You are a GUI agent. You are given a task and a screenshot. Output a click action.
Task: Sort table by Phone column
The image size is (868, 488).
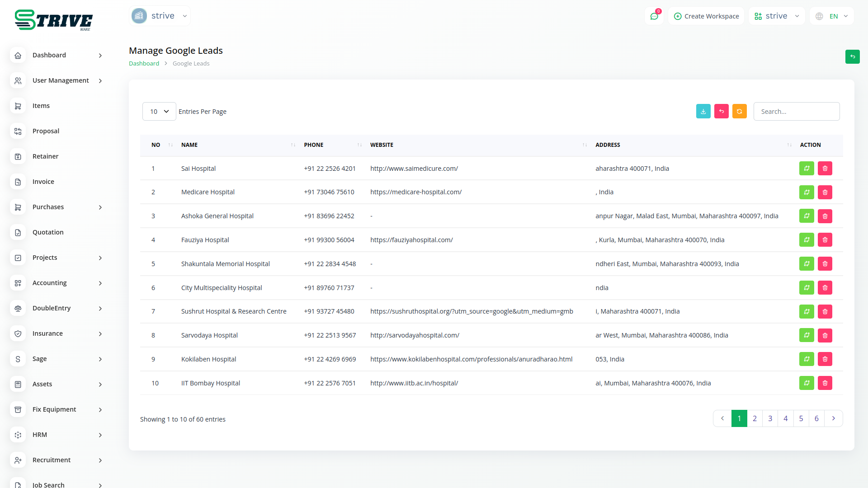359,145
